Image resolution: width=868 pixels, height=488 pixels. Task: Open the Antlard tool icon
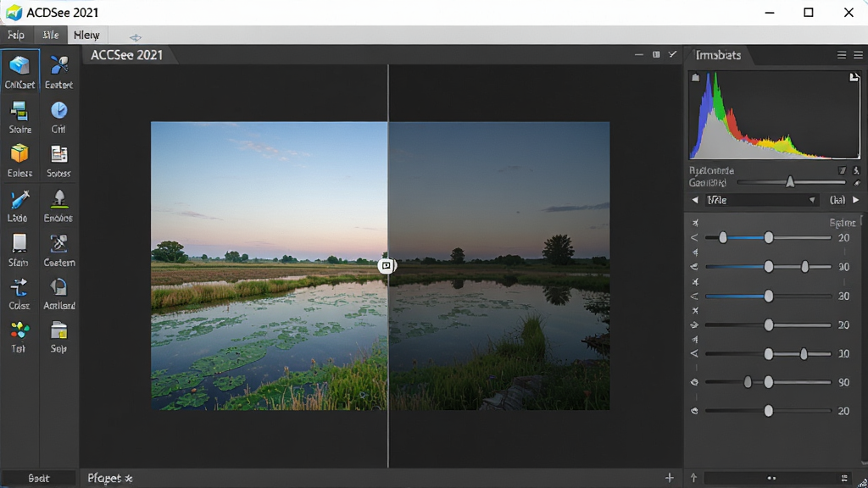click(x=58, y=287)
